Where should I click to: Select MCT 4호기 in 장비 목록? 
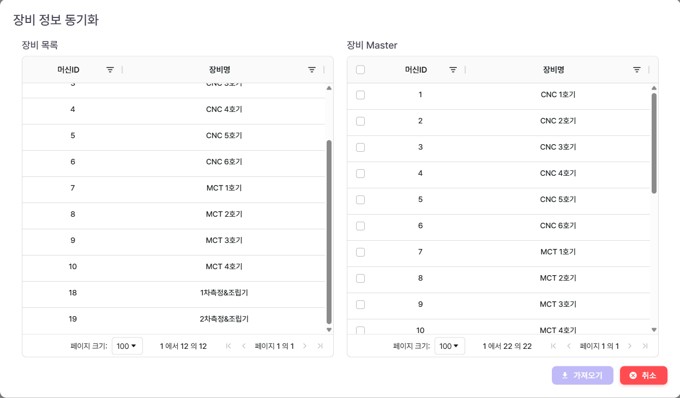pos(173,267)
